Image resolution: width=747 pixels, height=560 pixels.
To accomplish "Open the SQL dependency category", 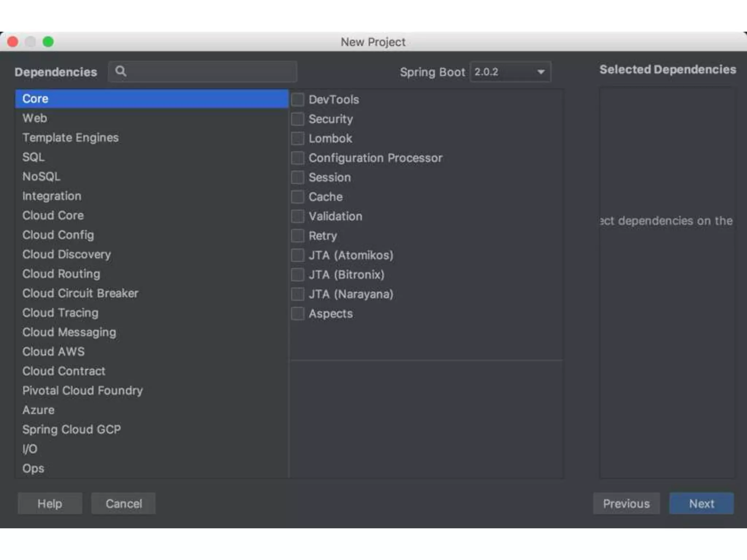I will pos(34,157).
